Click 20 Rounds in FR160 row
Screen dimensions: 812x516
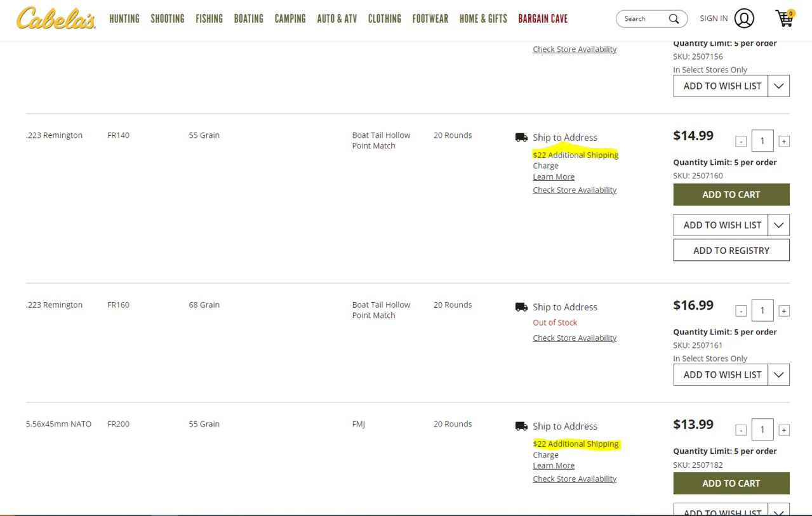tap(453, 305)
